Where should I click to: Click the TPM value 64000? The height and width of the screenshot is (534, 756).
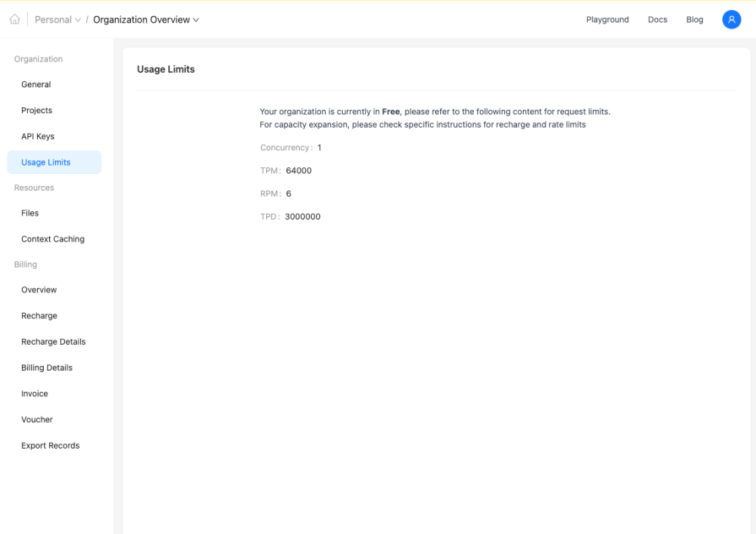click(x=298, y=171)
